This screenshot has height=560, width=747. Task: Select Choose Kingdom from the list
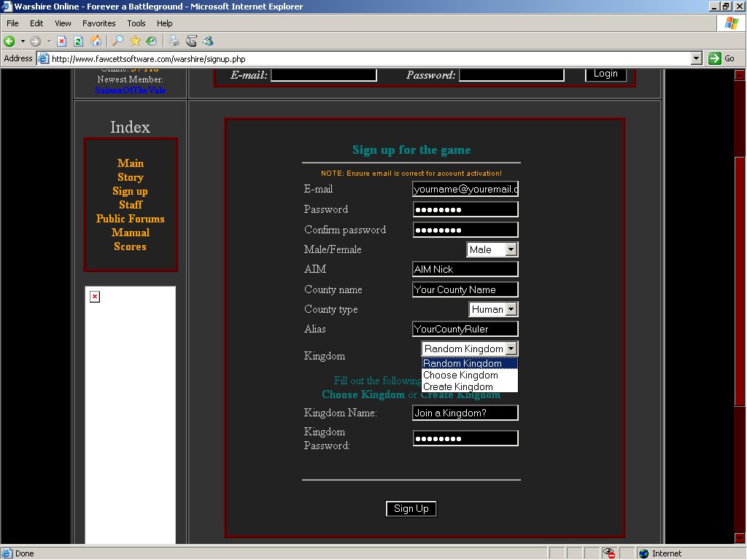click(x=460, y=375)
